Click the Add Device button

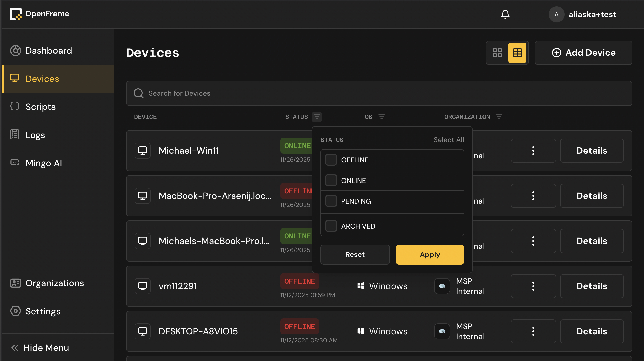tap(583, 53)
